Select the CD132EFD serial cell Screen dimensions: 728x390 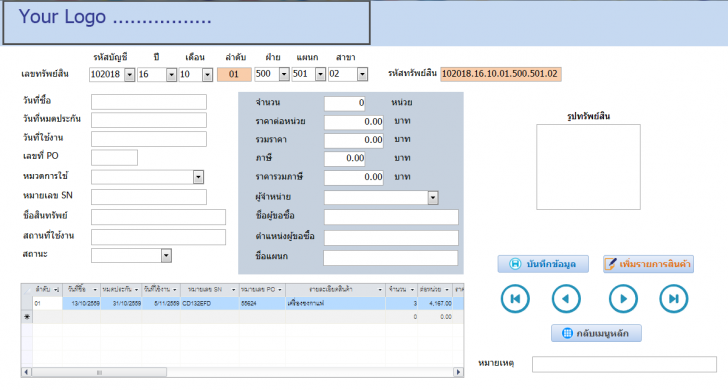click(210, 303)
